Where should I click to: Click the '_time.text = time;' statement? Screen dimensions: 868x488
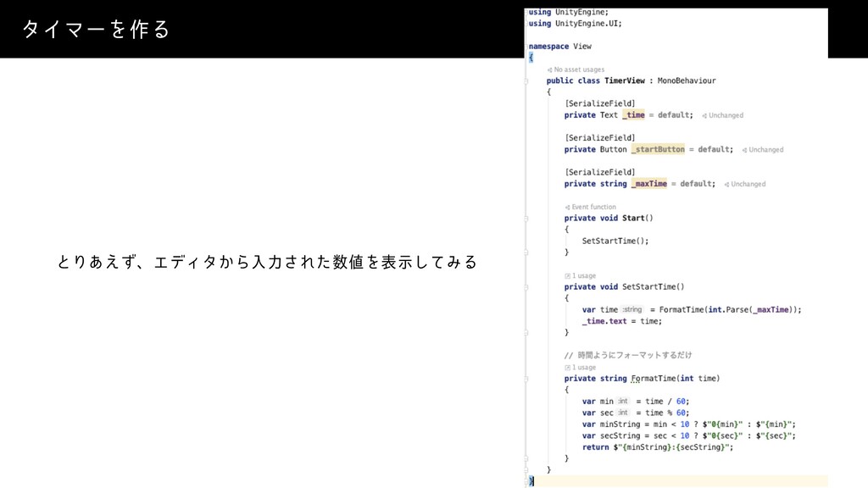622,321
